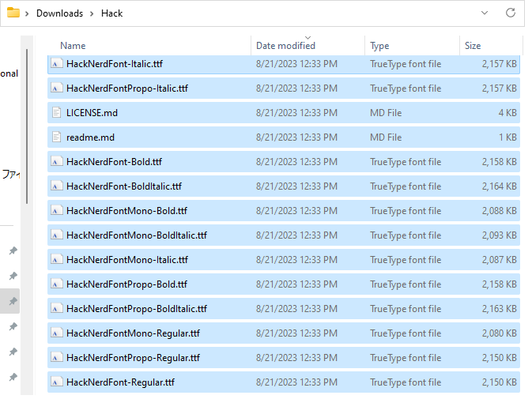Image resolution: width=532 pixels, height=399 pixels.
Task: Select the file name HackNerdFontPropo-Regular.ttf
Action: pos(134,358)
